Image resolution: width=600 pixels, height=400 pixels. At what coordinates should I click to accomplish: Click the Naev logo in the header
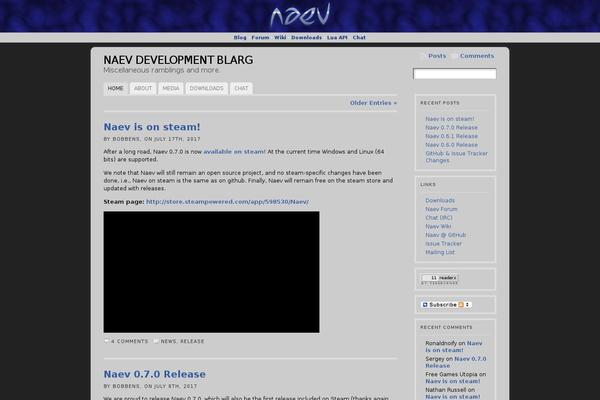pos(300,15)
